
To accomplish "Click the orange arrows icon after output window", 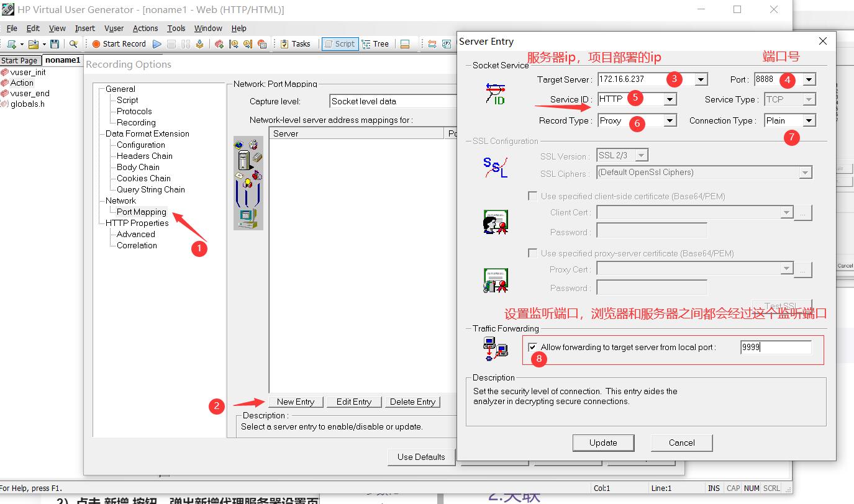I will coord(432,43).
